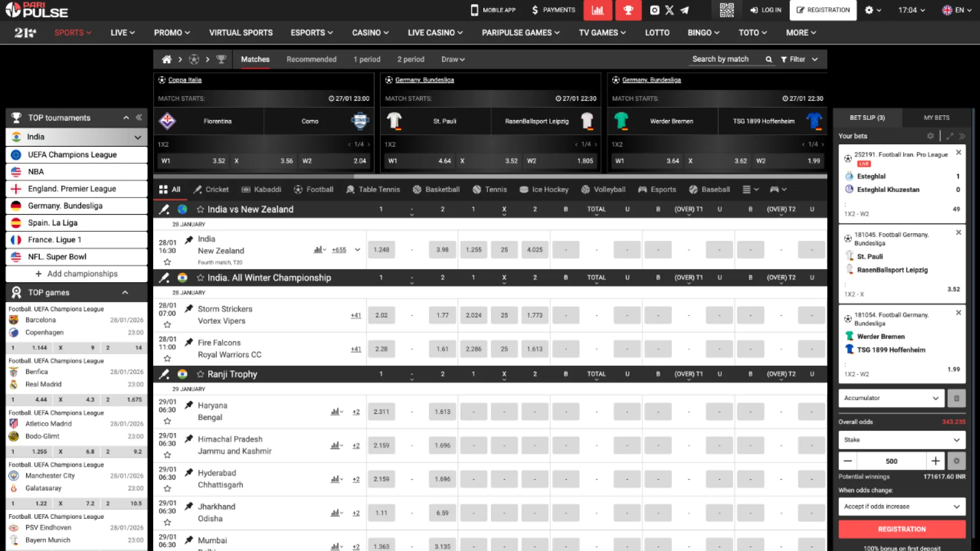Open the X social network icon
This screenshot has width=980, height=551.
(670, 10)
